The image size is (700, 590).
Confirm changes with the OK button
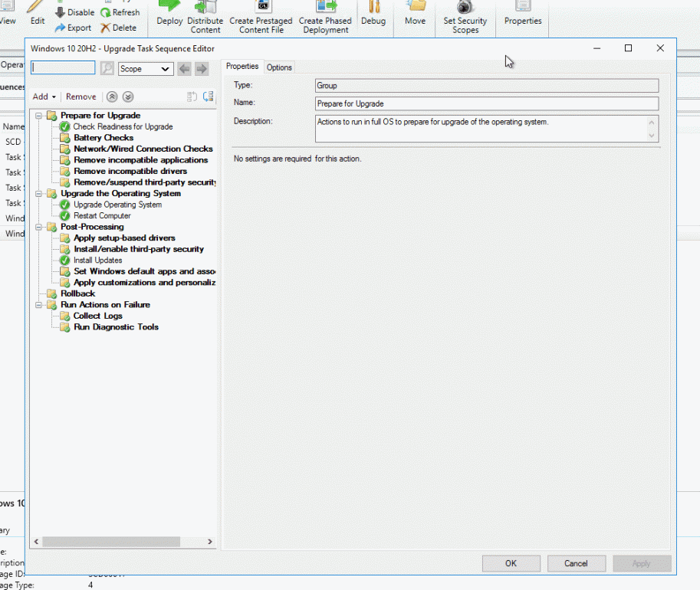(x=511, y=563)
